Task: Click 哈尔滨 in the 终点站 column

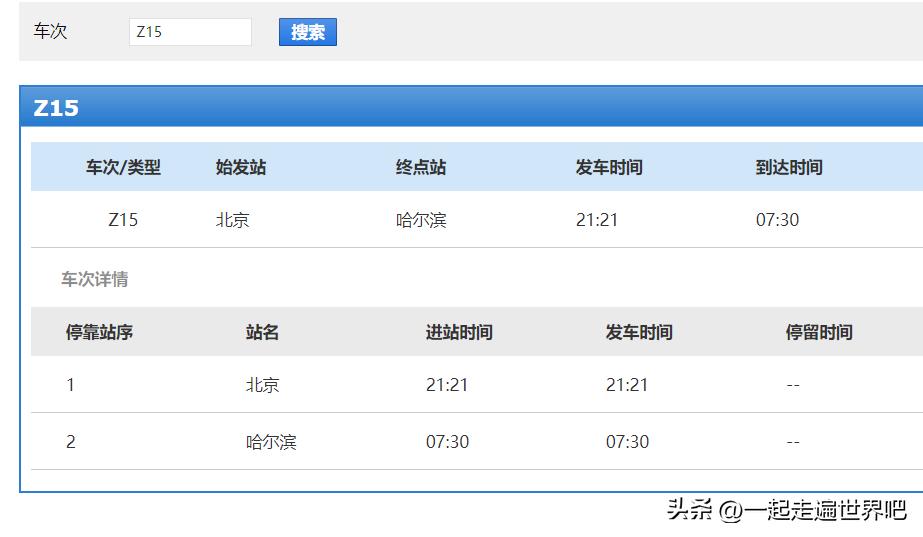Action: click(421, 220)
